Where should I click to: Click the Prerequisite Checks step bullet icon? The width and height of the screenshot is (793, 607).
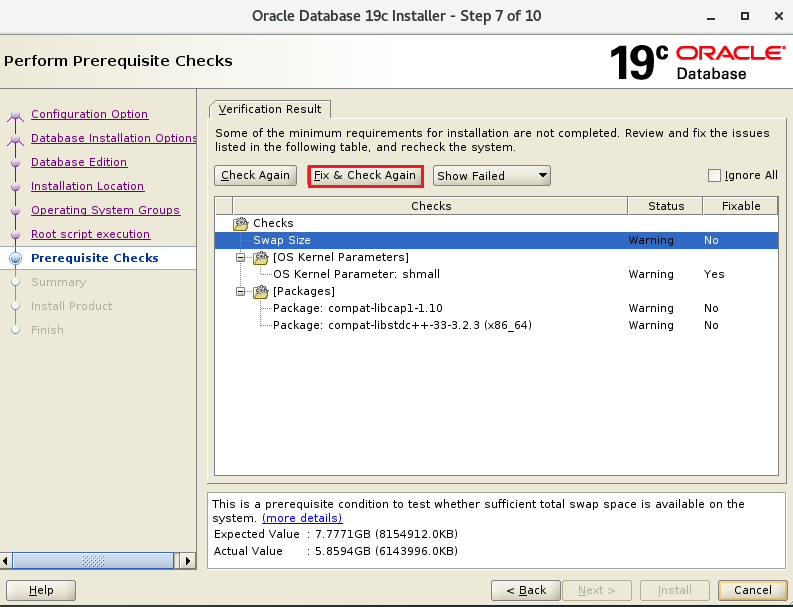click(x=15, y=258)
